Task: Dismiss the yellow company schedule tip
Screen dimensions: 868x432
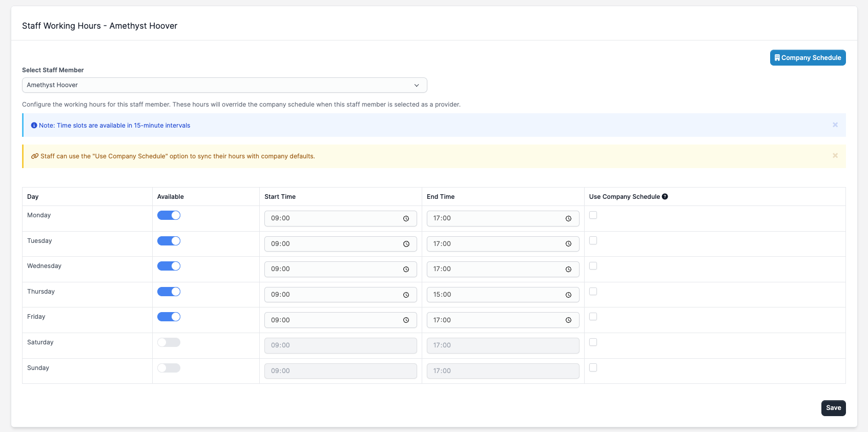Action: coord(835,156)
